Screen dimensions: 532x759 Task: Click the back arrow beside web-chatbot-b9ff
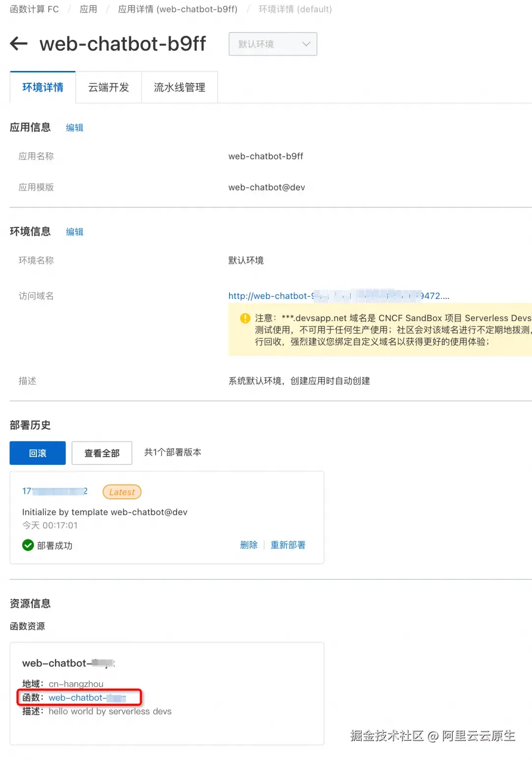coord(18,44)
